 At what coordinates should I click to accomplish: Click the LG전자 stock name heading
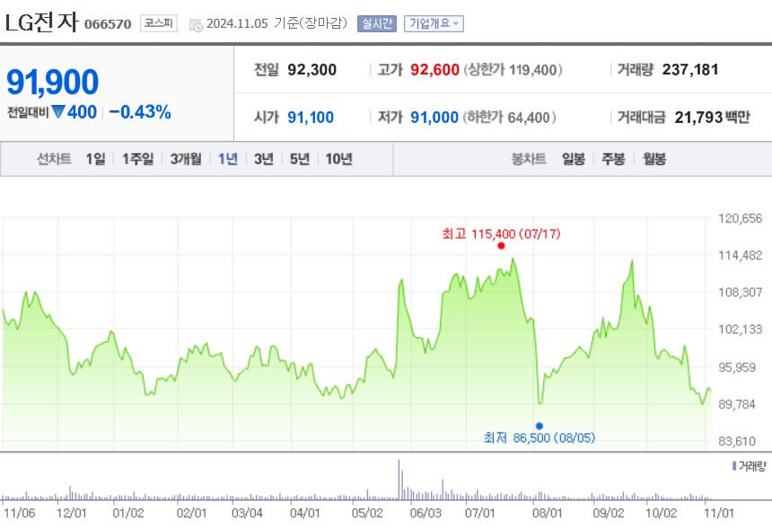coord(41,22)
